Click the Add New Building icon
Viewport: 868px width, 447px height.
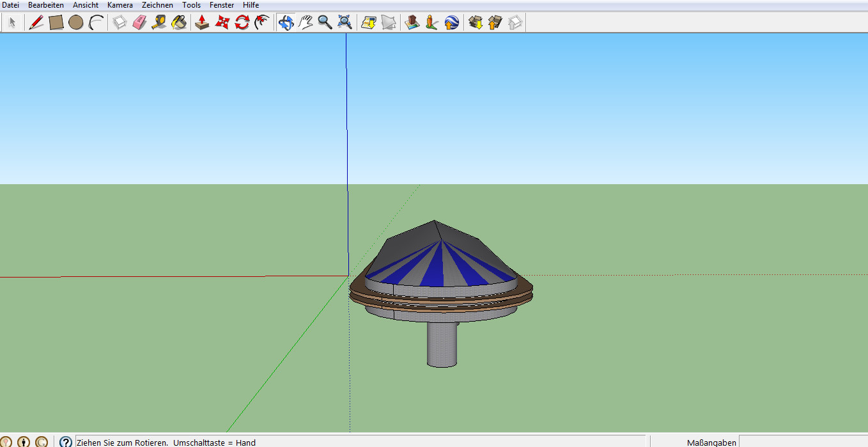[x=412, y=23]
